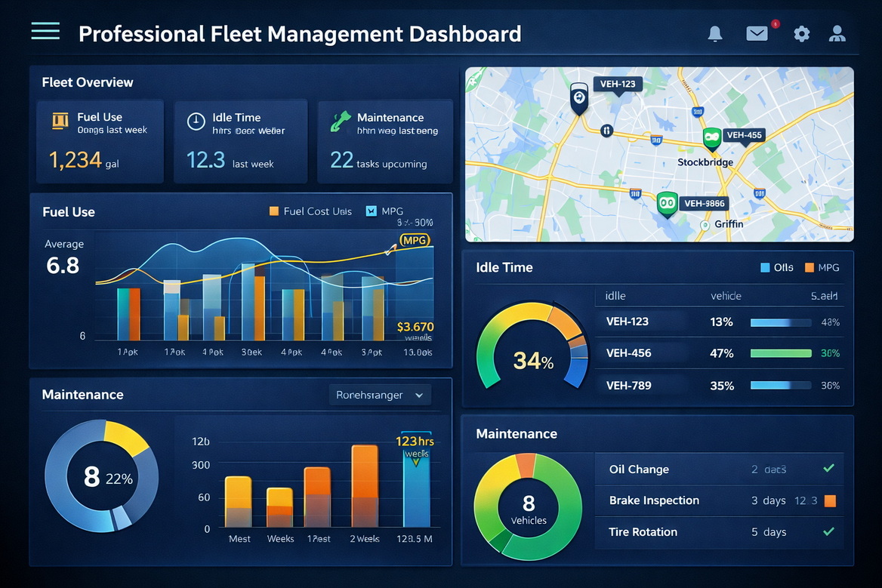882x588 pixels.
Task: Open the dropdown in the Maintenance panel header
Action: pos(379,394)
